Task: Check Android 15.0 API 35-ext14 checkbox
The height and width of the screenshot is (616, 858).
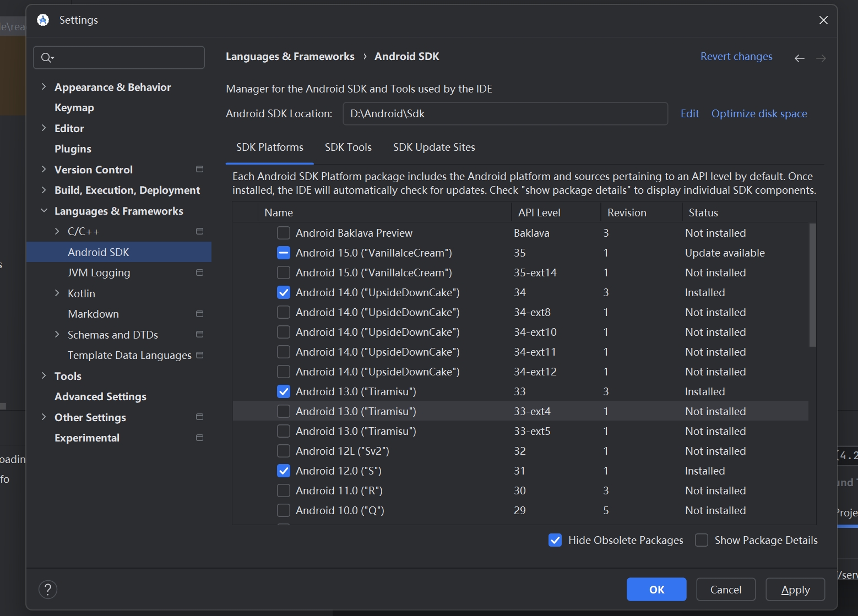Action: [x=284, y=272]
